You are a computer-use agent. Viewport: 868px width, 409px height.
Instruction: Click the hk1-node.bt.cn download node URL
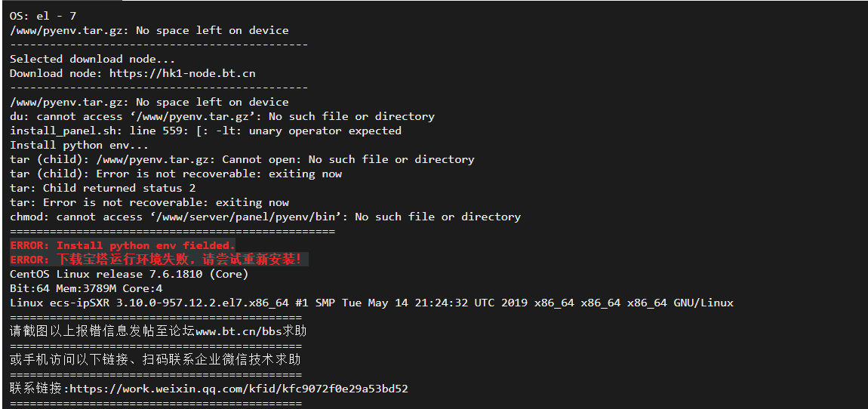(x=182, y=73)
